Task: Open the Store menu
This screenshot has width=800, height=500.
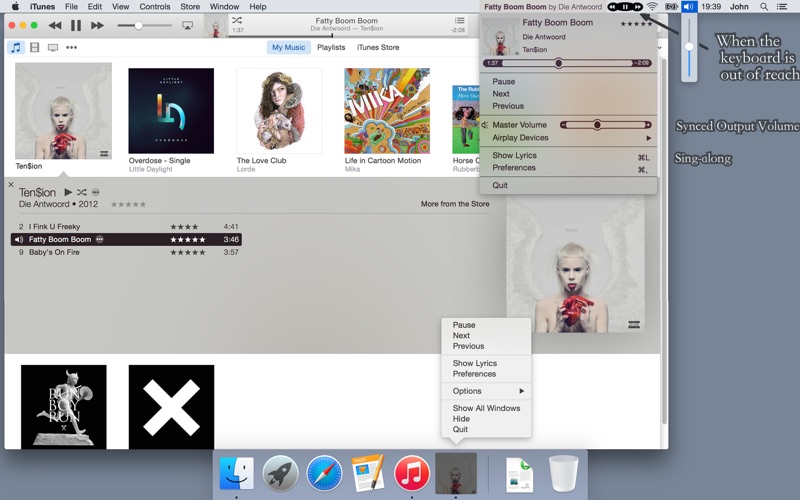Action: pos(190,7)
